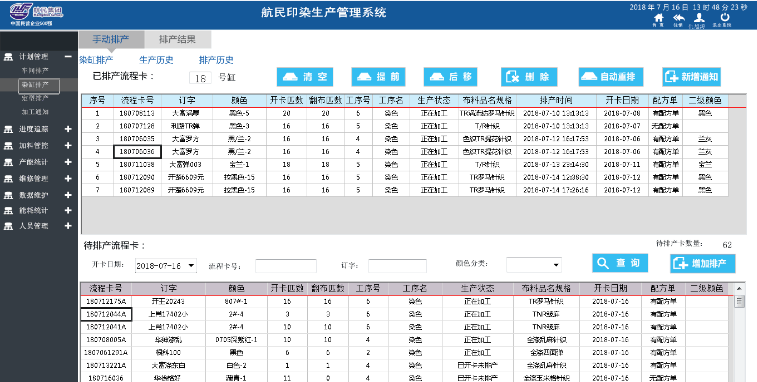Click the 流程卡号 search input field

coord(286,266)
